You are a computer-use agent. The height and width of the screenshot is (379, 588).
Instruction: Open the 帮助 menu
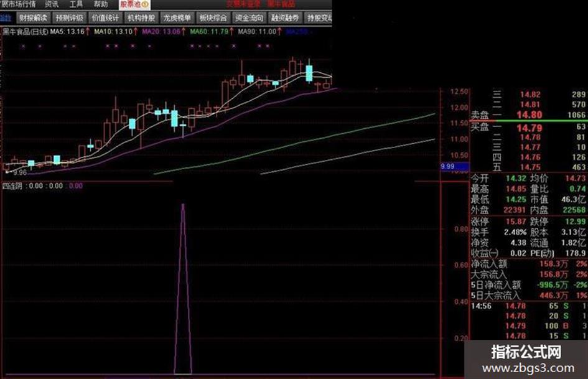(x=101, y=4)
